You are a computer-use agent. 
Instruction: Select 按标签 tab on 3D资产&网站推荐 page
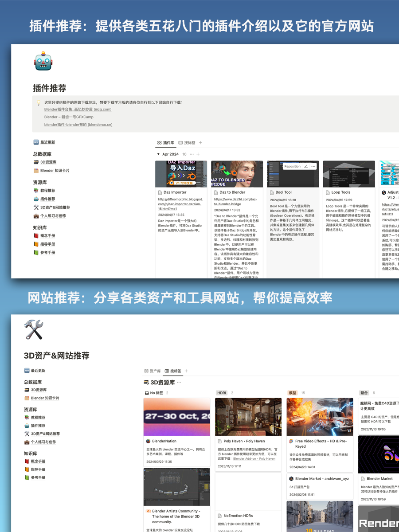[173, 371]
